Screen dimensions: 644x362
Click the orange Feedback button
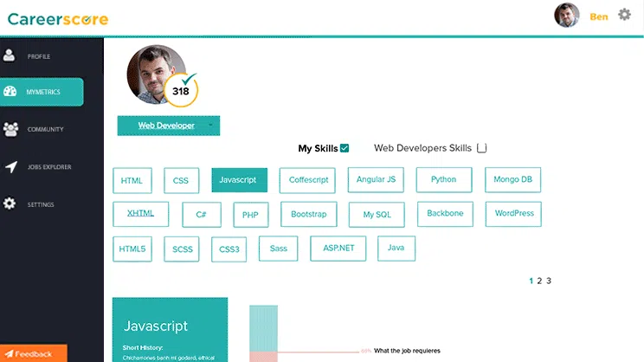point(34,353)
